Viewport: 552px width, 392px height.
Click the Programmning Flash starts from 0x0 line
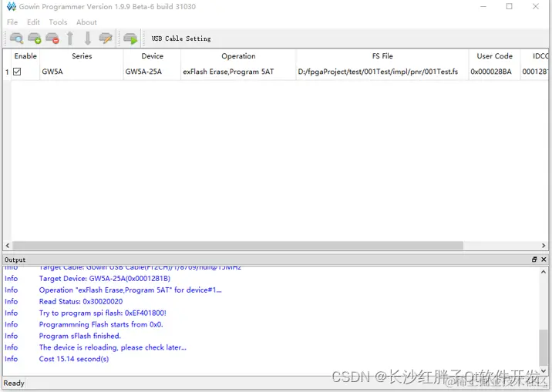click(101, 324)
